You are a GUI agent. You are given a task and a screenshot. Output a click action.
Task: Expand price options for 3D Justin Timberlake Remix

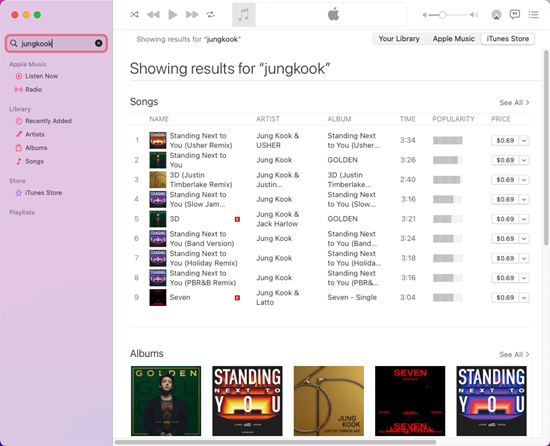click(x=524, y=180)
